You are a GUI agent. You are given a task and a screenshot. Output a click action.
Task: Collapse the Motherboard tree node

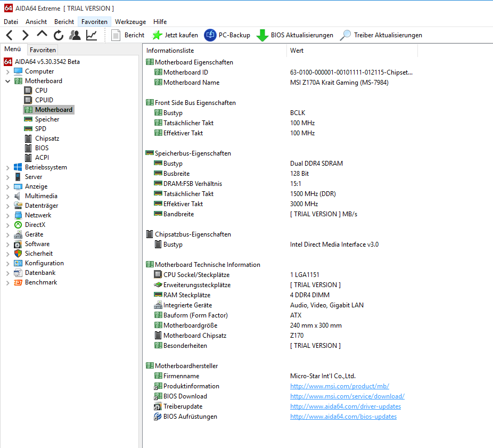(8, 81)
